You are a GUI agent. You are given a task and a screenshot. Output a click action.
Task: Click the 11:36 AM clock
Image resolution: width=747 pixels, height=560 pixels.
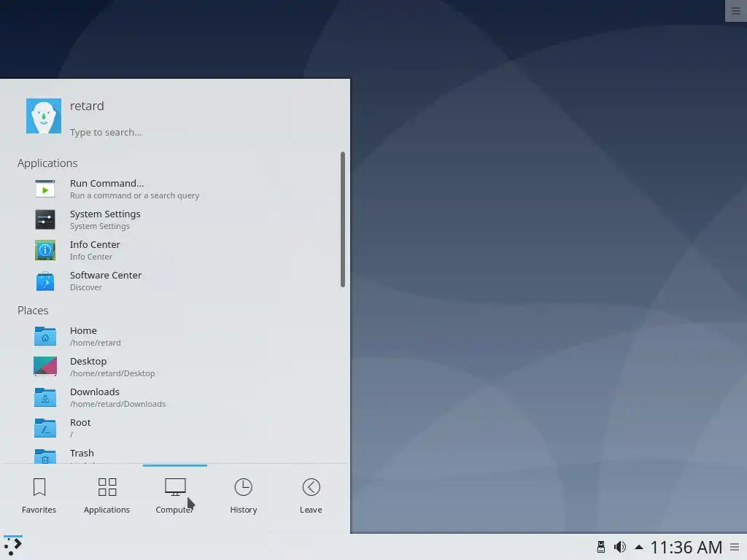[x=686, y=547]
